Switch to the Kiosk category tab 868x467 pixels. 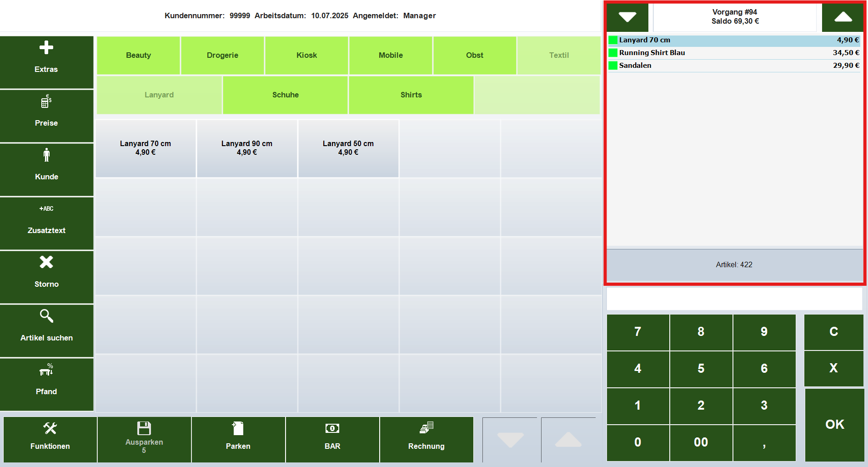(306, 55)
